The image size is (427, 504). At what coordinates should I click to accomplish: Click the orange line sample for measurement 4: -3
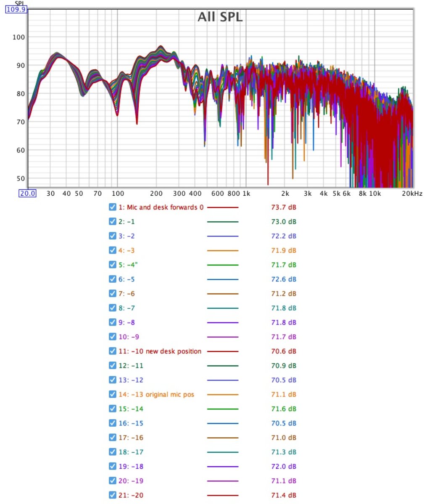222,251
